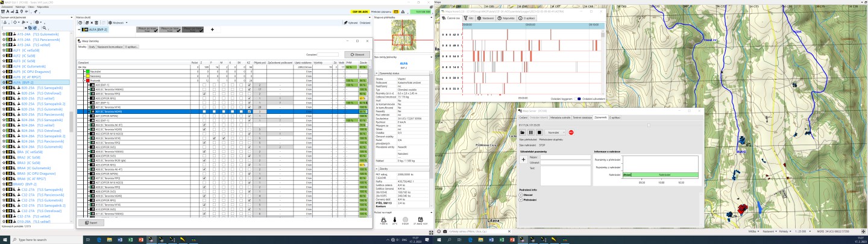Open the Normální speed dropdown
This screenshot has height=244, width=868.
[x=555, y=132]
